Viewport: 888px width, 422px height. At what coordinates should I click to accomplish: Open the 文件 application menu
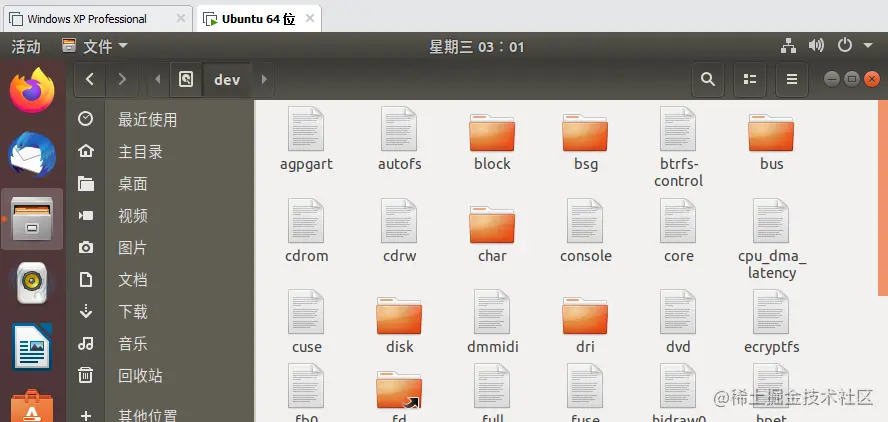(95, 46)
